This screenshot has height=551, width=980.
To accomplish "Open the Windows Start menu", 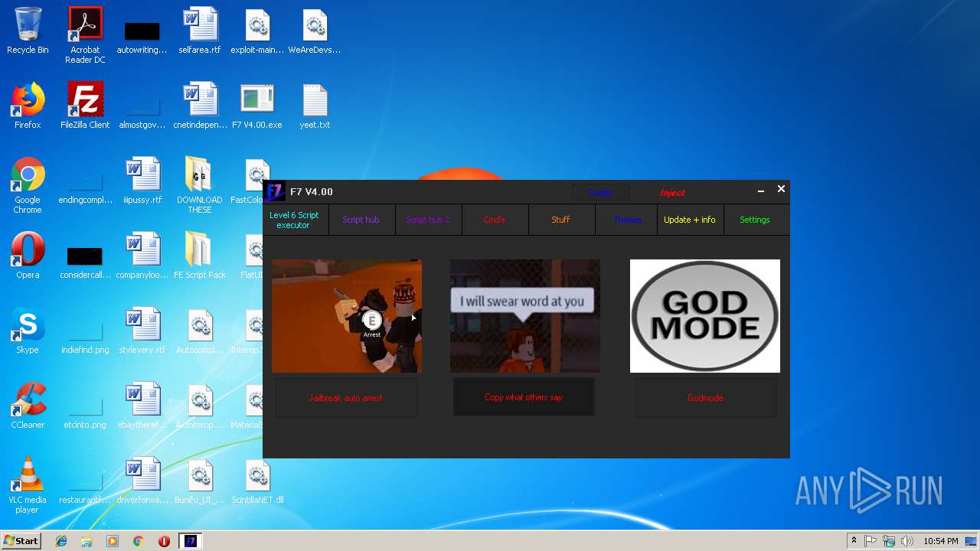I will pos(21,541).
